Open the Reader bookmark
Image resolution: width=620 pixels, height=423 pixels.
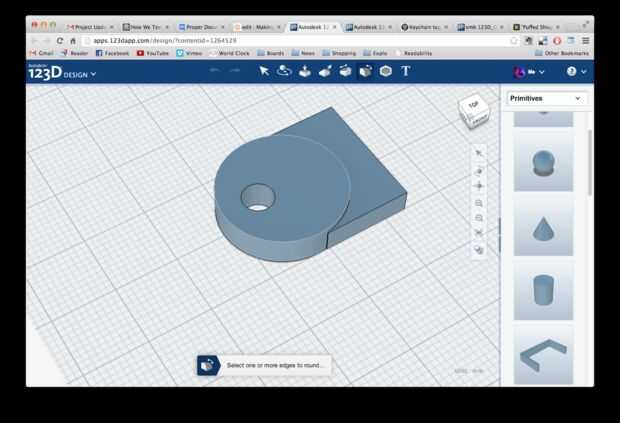(x=74, y=53)
